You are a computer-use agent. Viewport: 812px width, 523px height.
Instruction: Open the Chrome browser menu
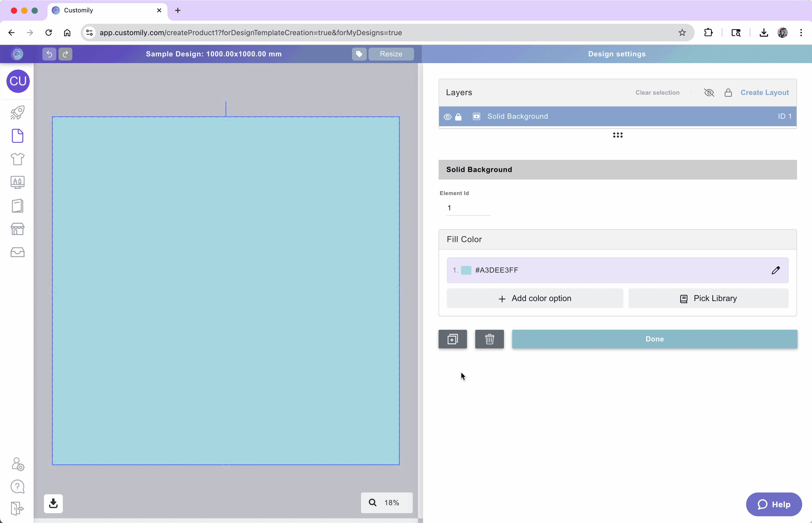pyautogui.click(x=801, y=33)
